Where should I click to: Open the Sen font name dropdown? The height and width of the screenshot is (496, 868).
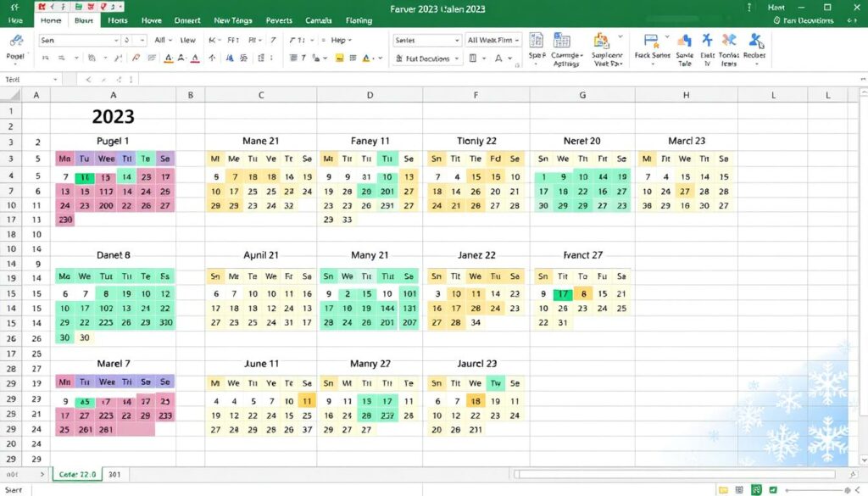click(115, 41)
